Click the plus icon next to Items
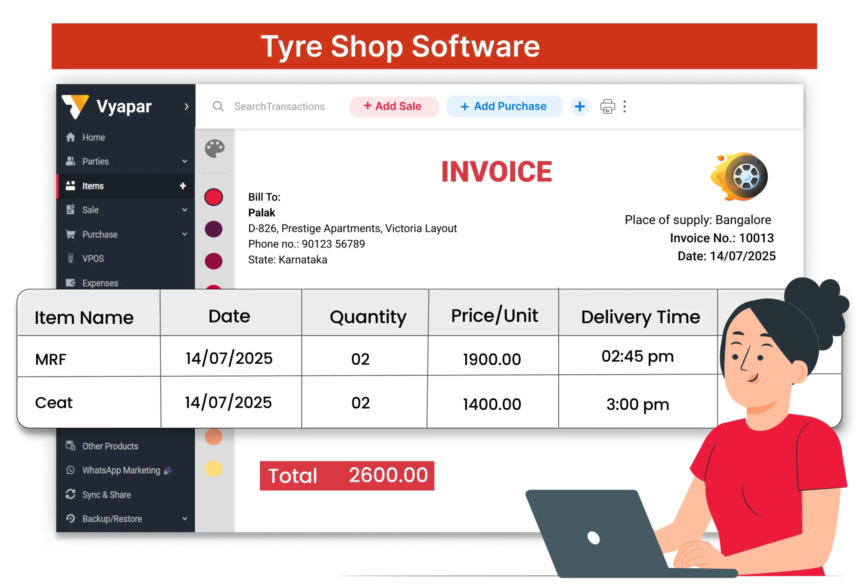868x588 pixels. [183, 186]
